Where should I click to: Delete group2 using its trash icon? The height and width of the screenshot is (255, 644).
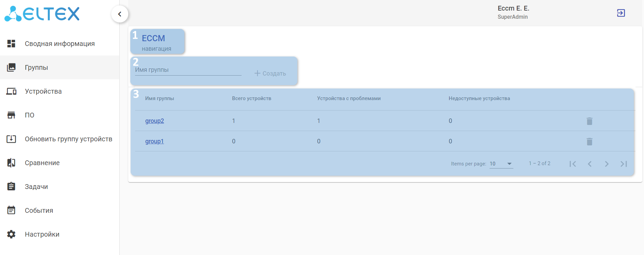[x=590, y=121]
